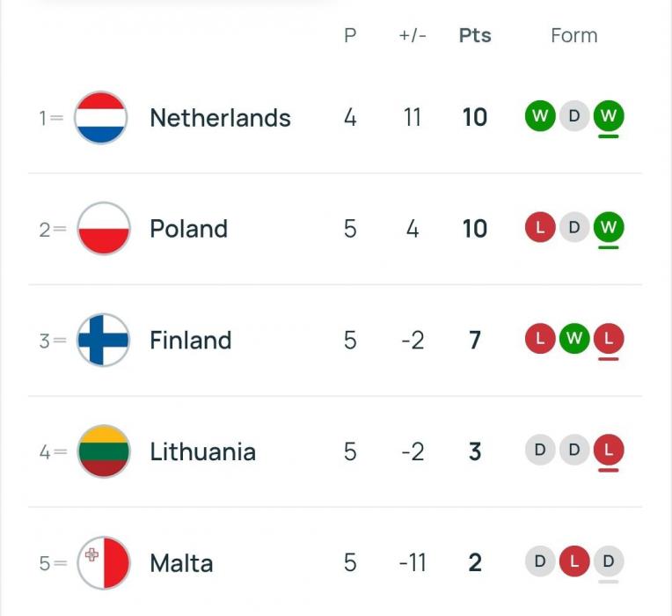This screenshot has width=672, height=616.
Task: Click the Finland flag icon
Action: pyautogui.click(x=103, y=340)
